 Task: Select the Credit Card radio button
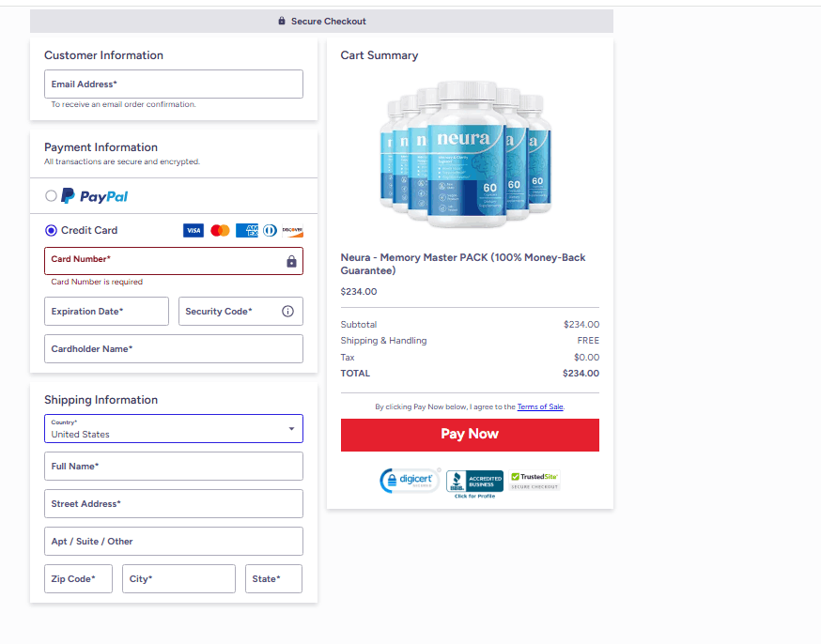click(51, 230)
